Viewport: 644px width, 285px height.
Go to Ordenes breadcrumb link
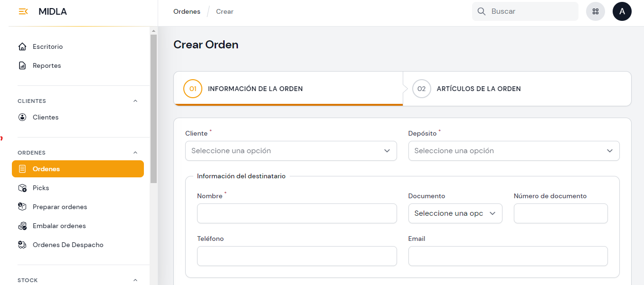click(x=187, y=11)
